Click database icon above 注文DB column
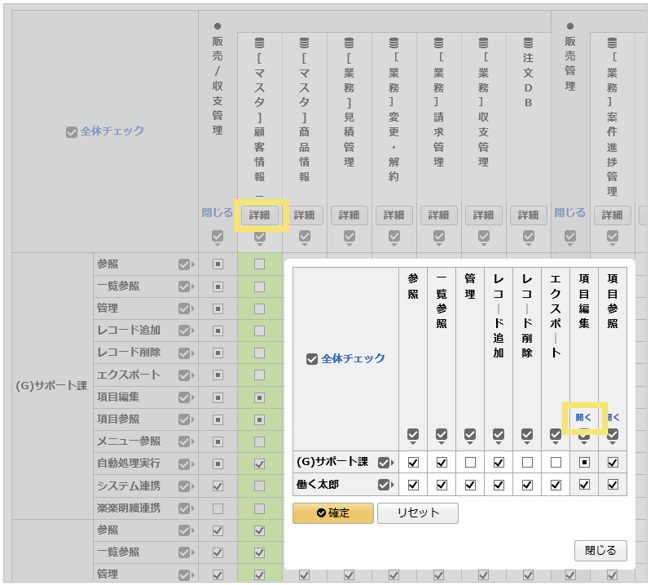Image resolution: width=651 pixels, height=585 pixels. click(x=528, y=43)
